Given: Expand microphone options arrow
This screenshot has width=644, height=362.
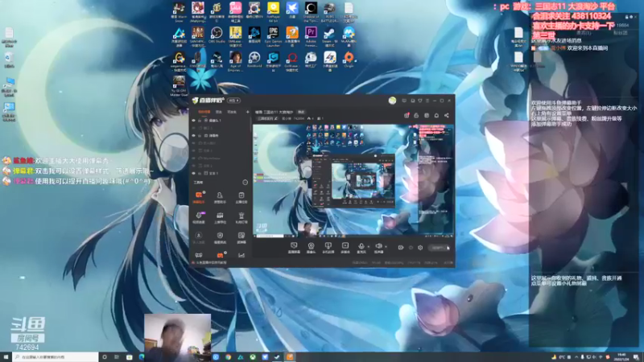Looking at the screenshot, I should pyautogui.click(x=369, y=247).
